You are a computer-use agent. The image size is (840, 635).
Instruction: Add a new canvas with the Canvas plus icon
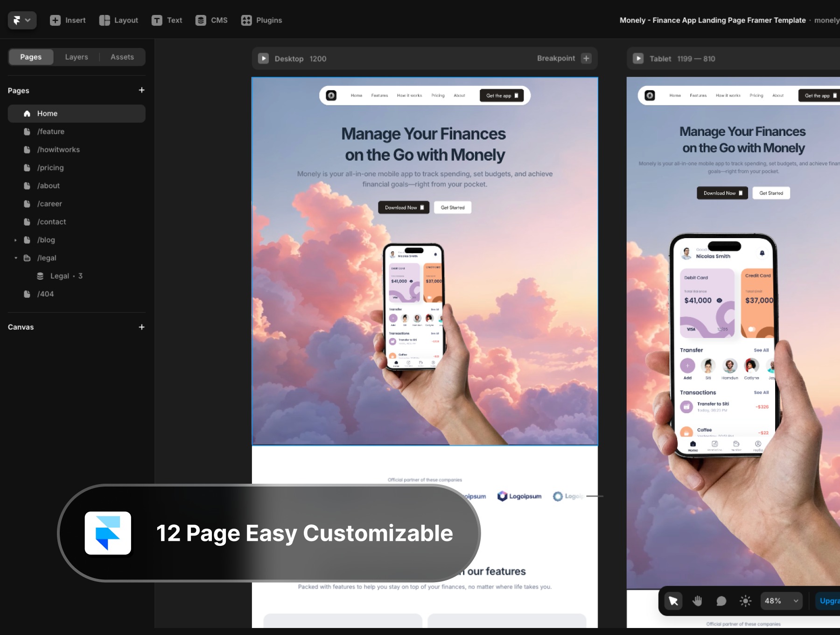(141, 327)
